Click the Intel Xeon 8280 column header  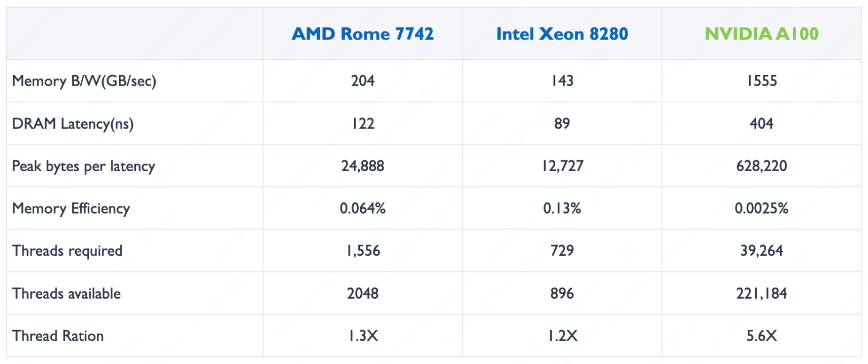(x=562, y=34)
